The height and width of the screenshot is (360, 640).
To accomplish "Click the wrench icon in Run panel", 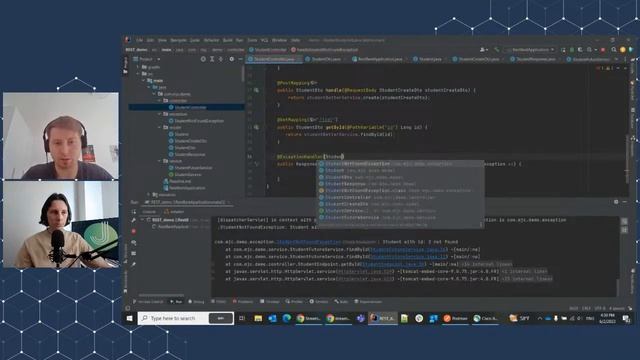I will click(133, 220).
